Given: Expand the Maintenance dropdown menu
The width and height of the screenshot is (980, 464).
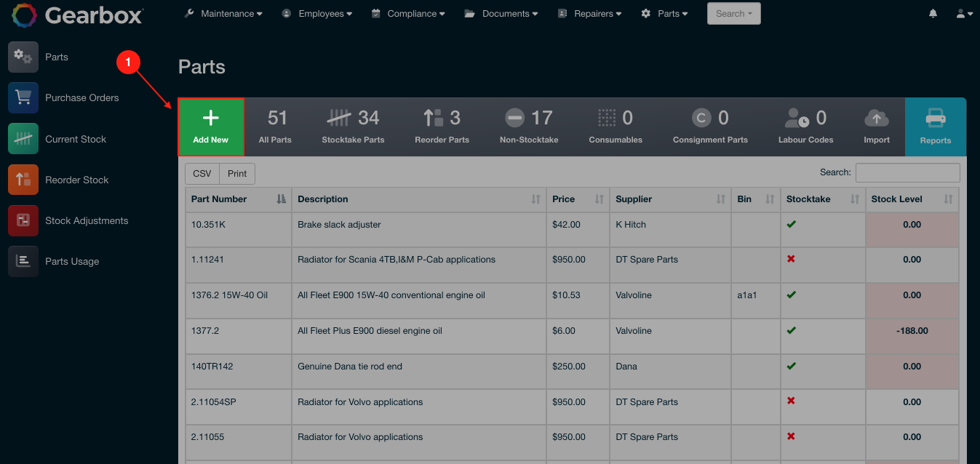Looking at the screenshot, I should (223, 14).
